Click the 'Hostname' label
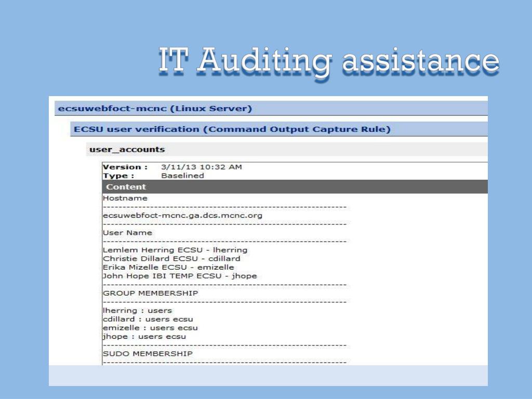Viewport: 532px width, 399px height. 125,198
